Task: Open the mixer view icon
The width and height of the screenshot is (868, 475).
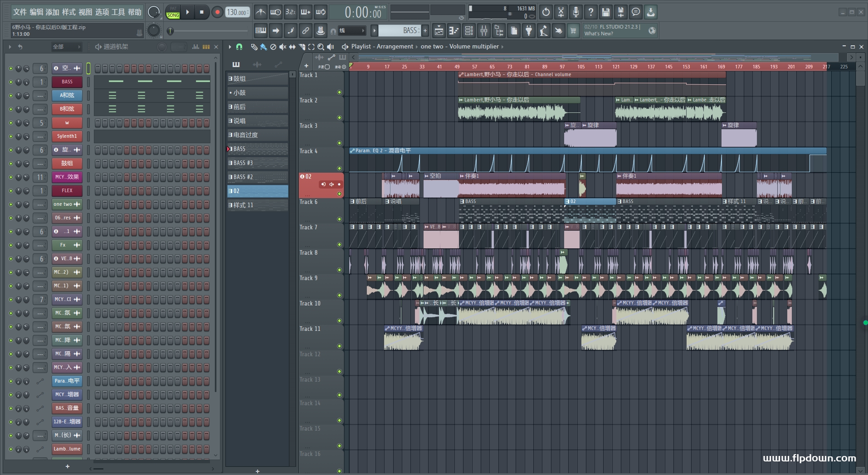Action: [x=484, y=31]
